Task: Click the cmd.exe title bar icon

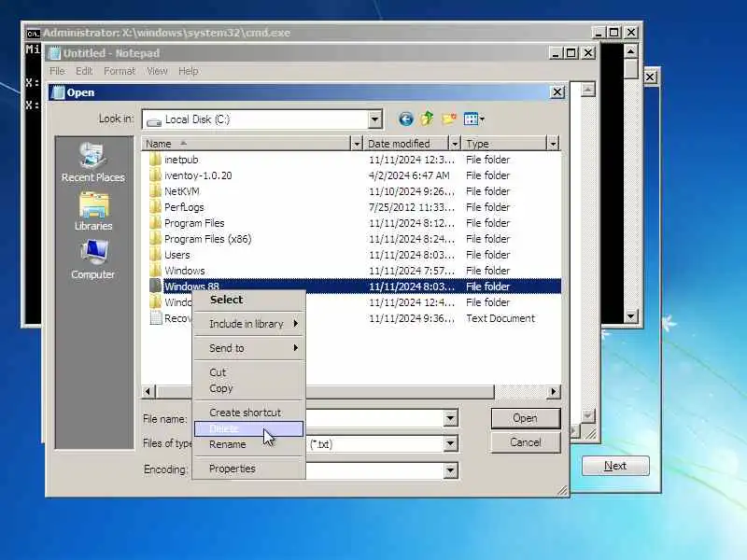Action: coord(33,34)
